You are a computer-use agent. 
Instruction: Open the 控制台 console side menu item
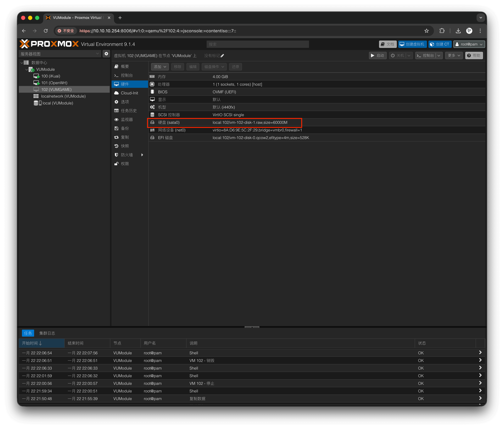[127, 75]
